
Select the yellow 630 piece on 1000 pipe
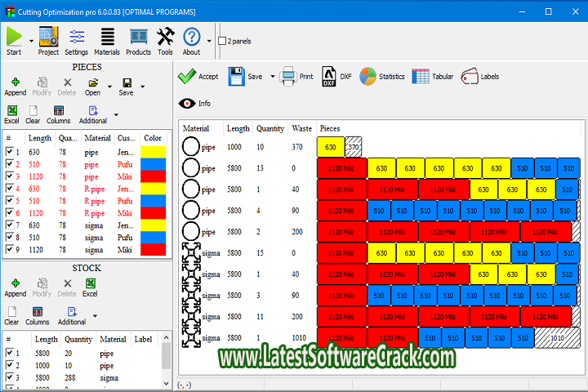coord(331,147)
